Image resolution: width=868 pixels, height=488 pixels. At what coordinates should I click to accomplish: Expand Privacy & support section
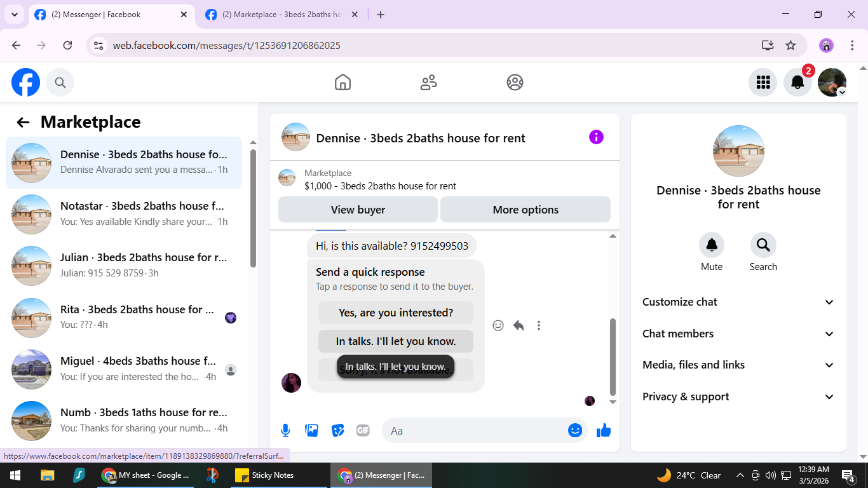pyautogui.click(x=738, y=396)
